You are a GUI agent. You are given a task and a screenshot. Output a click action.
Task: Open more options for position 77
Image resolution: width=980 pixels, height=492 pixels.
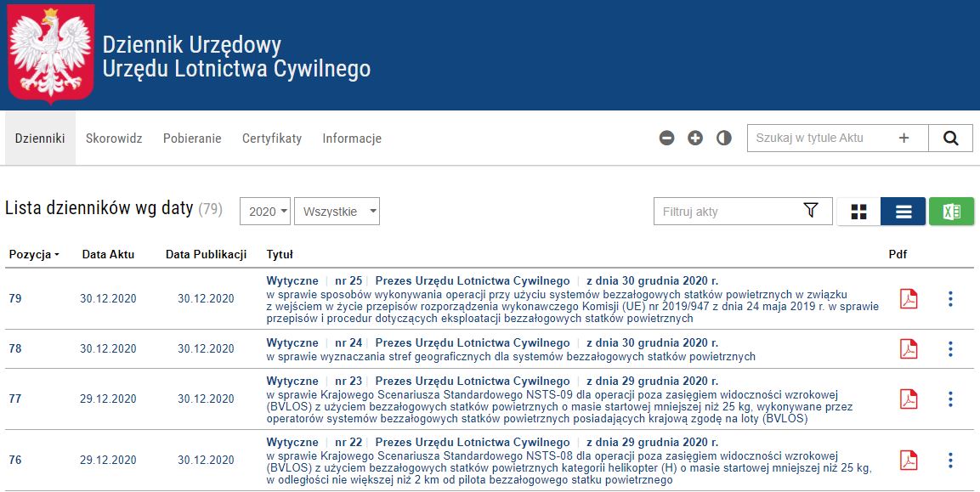pos(950,399)
